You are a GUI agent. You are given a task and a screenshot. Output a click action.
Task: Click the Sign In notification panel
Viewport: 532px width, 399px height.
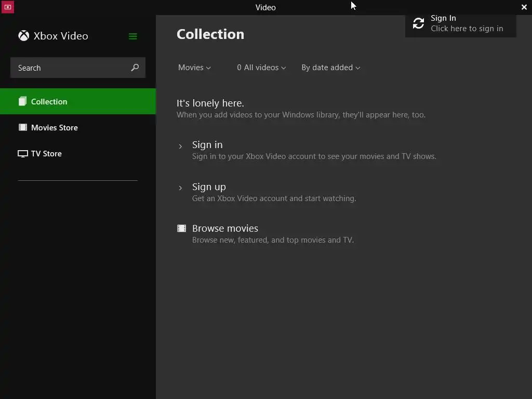460,25
